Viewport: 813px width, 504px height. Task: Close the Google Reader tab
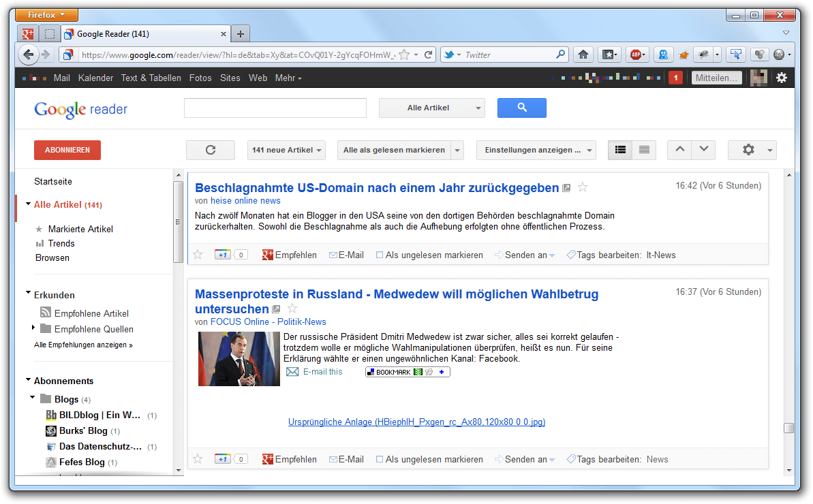[224, 34]
